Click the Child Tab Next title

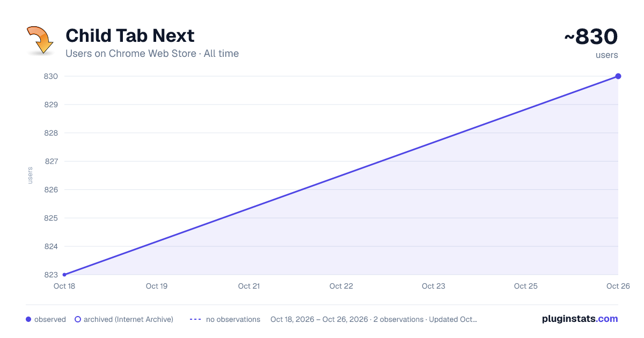pyautogui.click(x=130, y=35)
